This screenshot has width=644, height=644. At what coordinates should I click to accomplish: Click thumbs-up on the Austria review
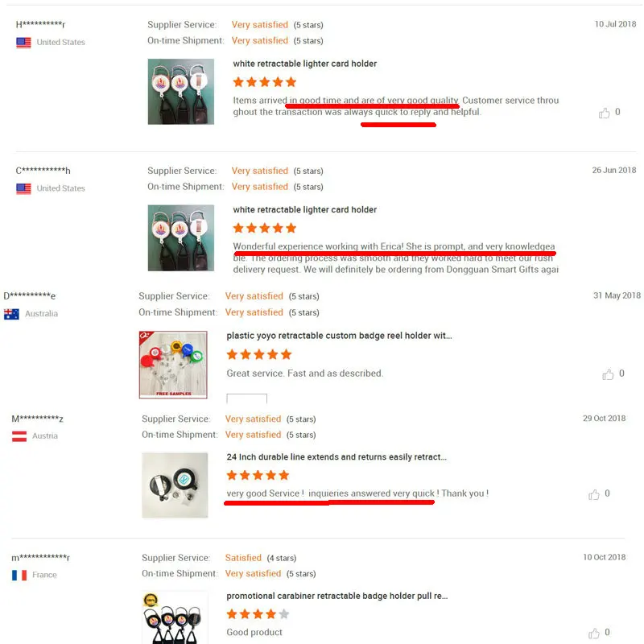coord(594,494)
